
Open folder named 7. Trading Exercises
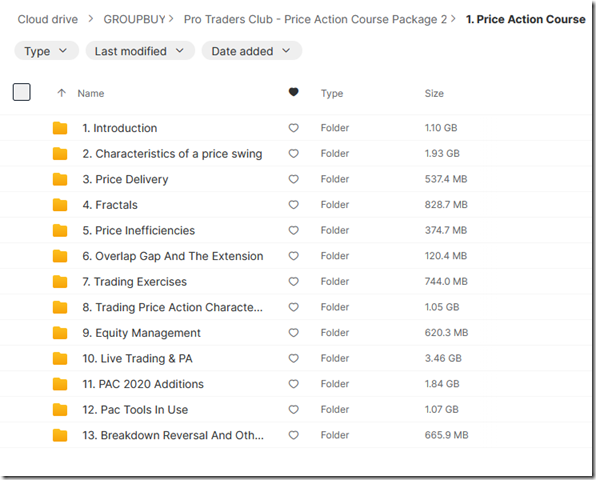click(x=135, y=282)
